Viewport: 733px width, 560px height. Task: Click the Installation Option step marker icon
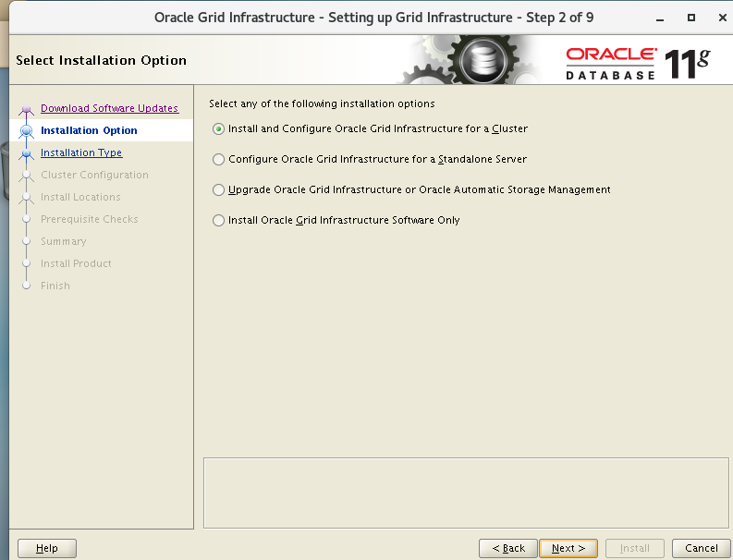coord(26,131)
